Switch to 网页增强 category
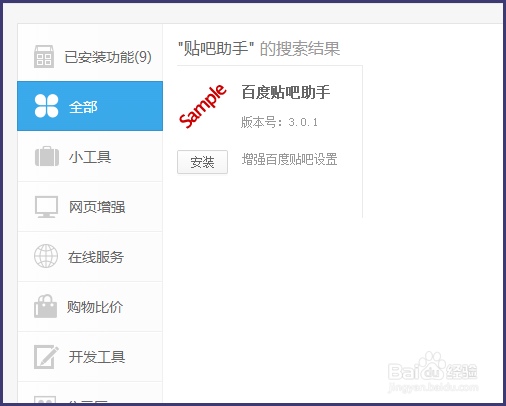 pos(90,207)
